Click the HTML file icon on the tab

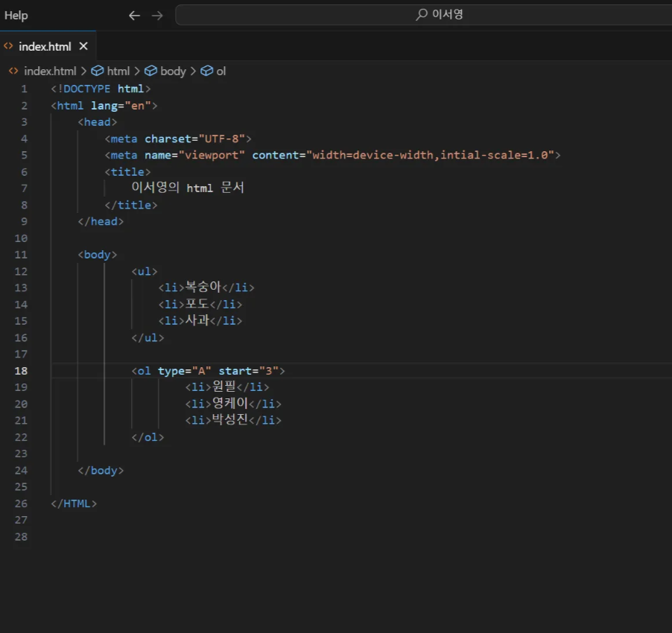pyautogui.click(x=9, y=46)
